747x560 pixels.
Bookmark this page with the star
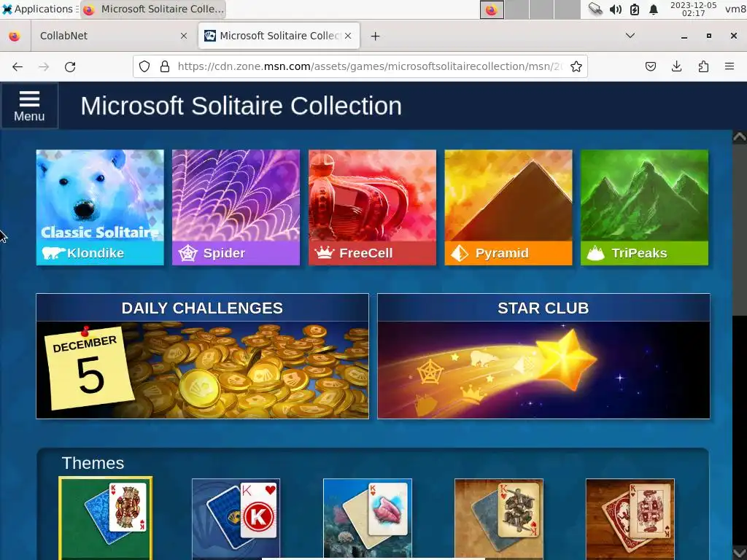[576, 66]
